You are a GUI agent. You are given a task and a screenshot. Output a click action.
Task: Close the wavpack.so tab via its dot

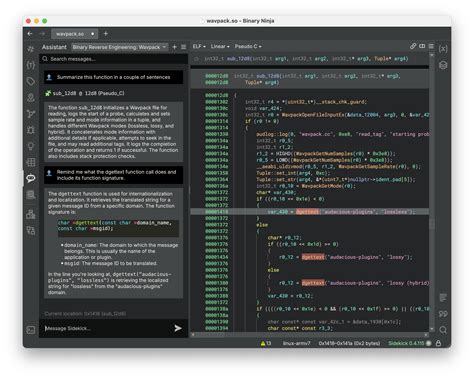(x=93, y=34)
